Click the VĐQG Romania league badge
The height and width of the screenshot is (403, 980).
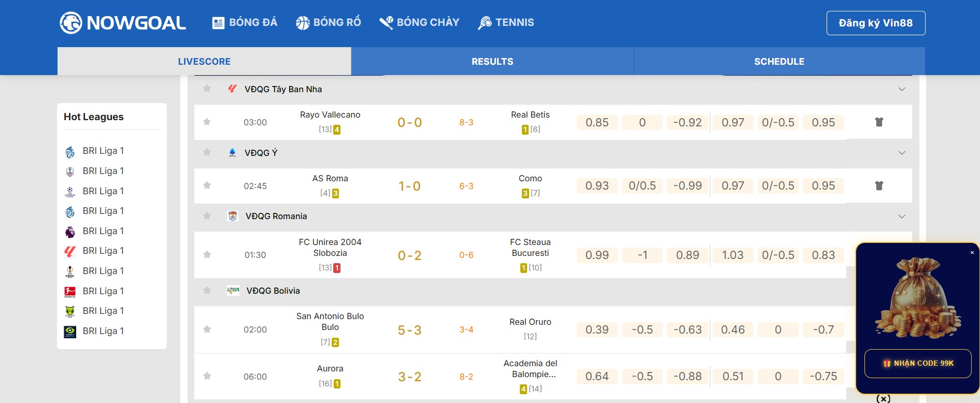pyautogui.click(x=233, y=216)
